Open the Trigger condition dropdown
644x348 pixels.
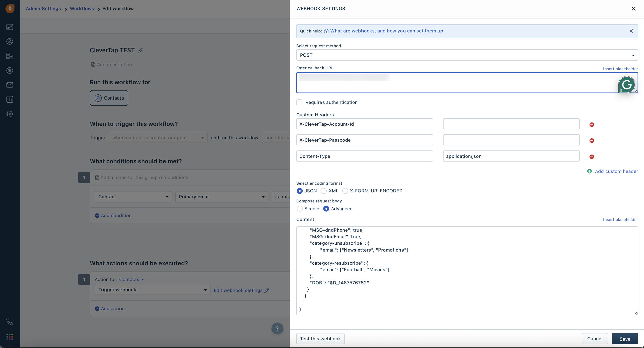point(158,138)
